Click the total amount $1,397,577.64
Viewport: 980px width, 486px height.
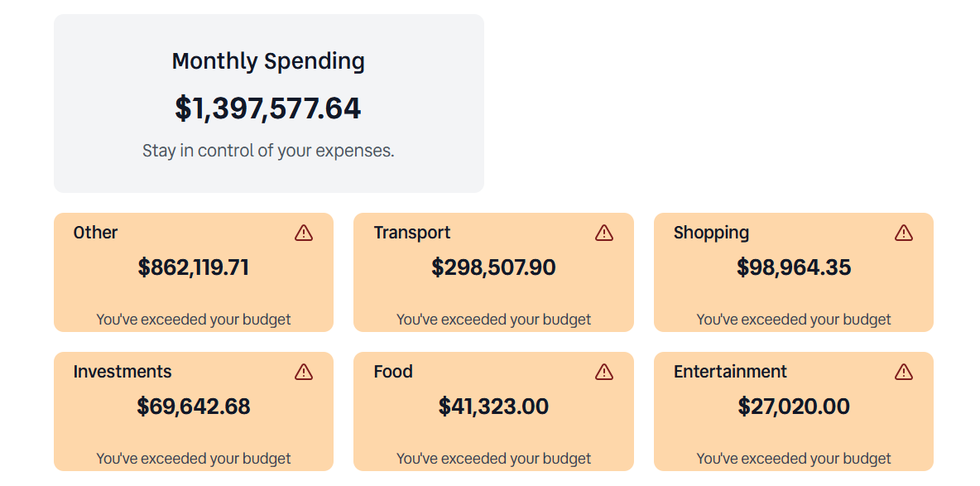[x=268, y=108]
